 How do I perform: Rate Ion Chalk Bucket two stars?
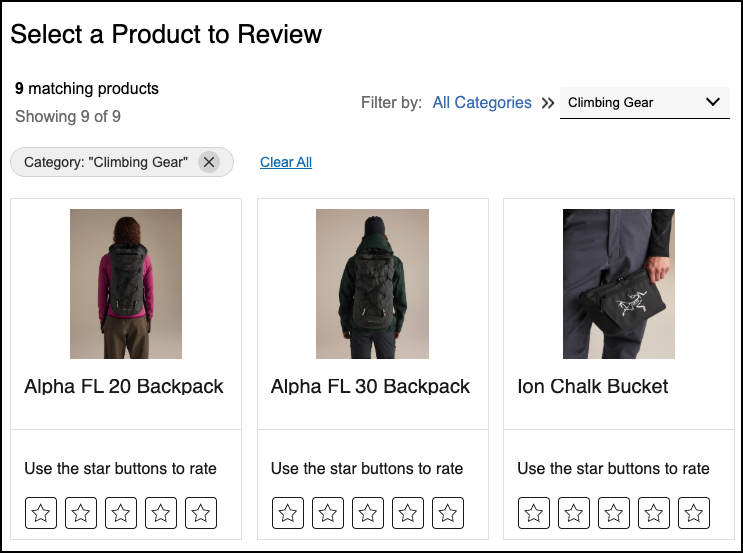pos(574,513)
